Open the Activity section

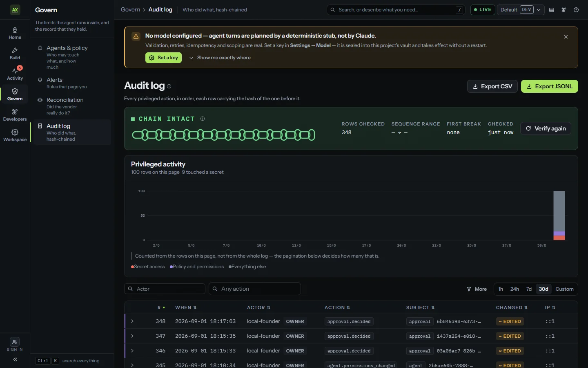15,74
